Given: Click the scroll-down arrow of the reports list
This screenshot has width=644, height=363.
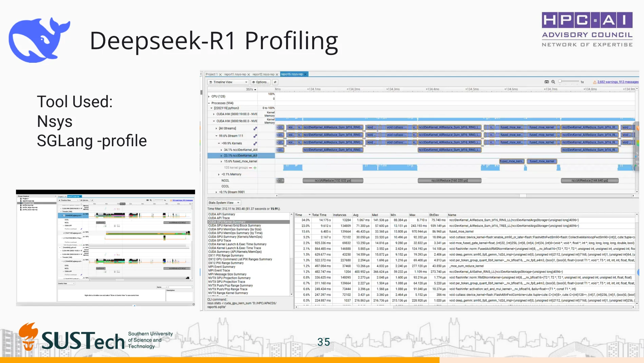Looking at the screenshot, I should click(x=291, y=294).
